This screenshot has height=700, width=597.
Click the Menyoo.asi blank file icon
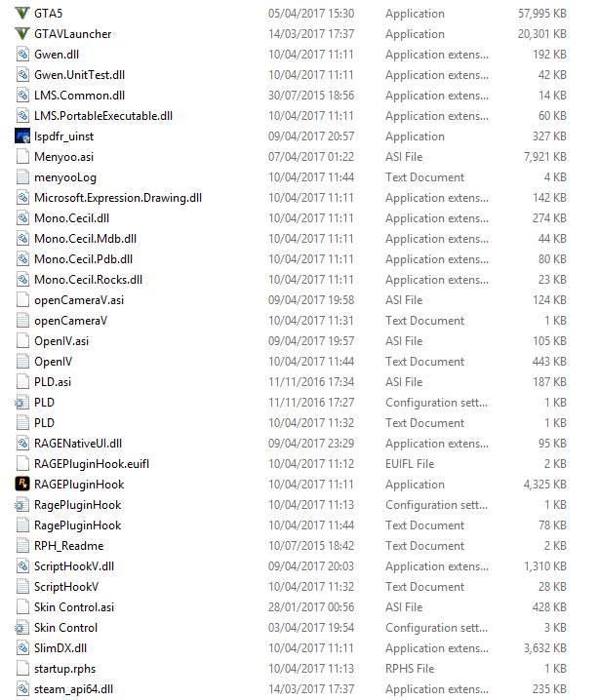coord(22,157)
